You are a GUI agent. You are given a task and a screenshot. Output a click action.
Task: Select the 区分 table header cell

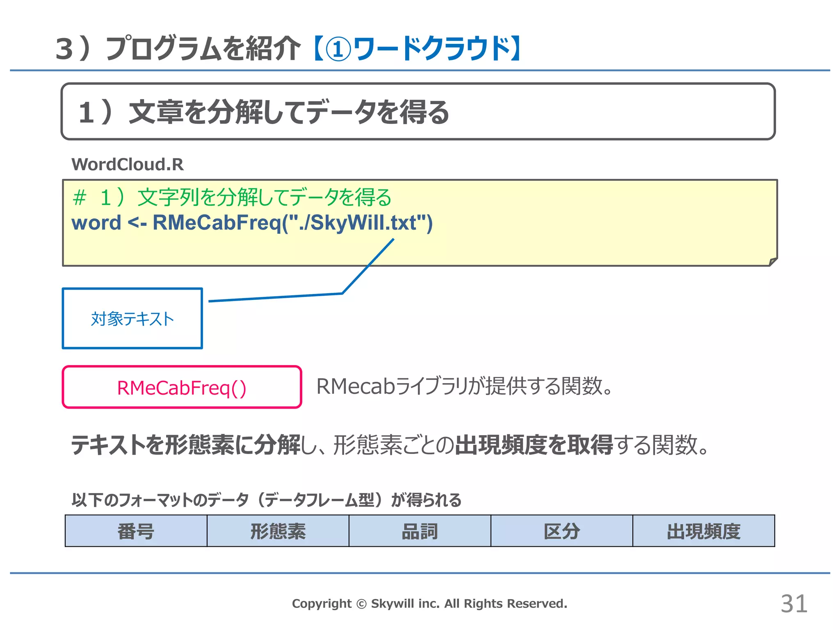click(x=562, y=531)
